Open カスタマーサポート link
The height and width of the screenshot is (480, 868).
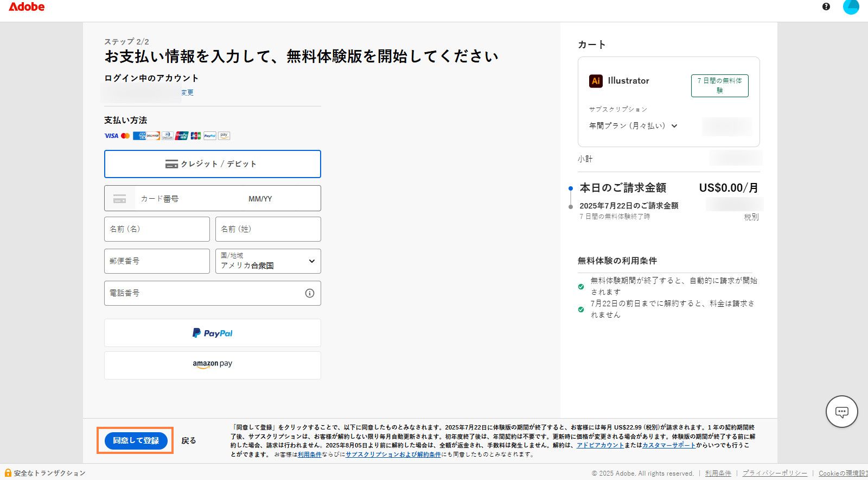point(669,445)
